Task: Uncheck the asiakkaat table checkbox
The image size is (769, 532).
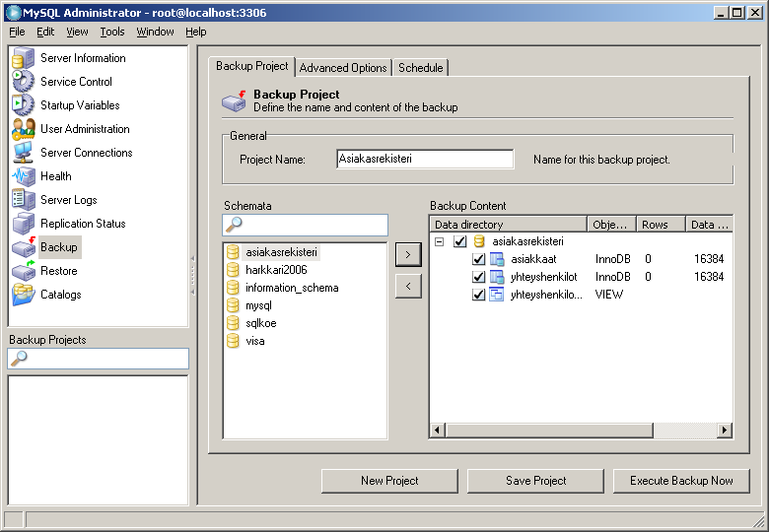Action: [479, 259]
